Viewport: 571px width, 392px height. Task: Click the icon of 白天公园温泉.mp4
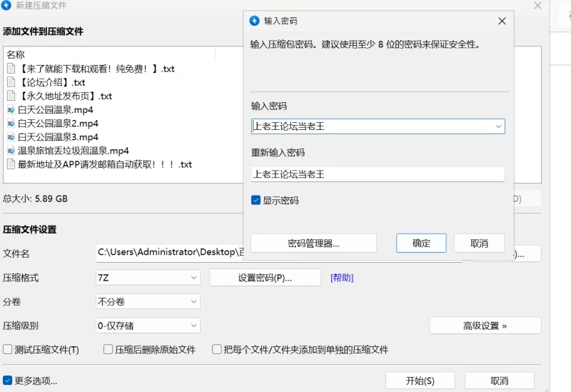click(11, 110)
